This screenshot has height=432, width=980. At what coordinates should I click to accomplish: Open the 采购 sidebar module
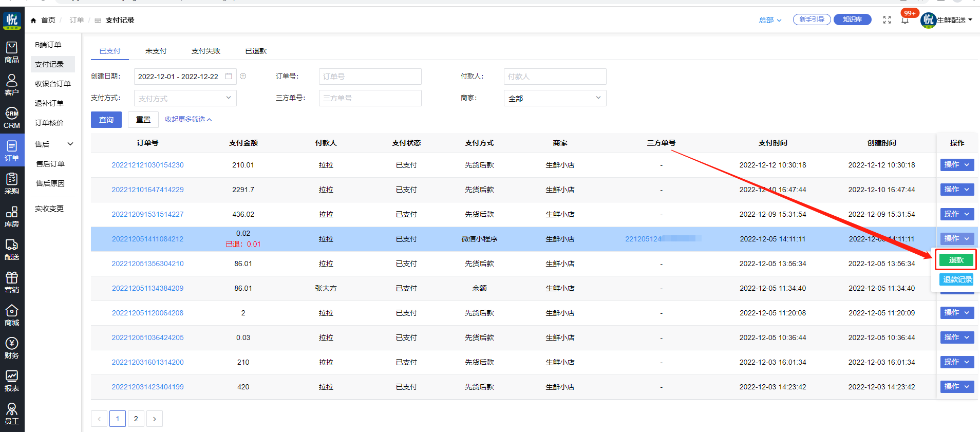pyautogui.click(x=12, y=184)
